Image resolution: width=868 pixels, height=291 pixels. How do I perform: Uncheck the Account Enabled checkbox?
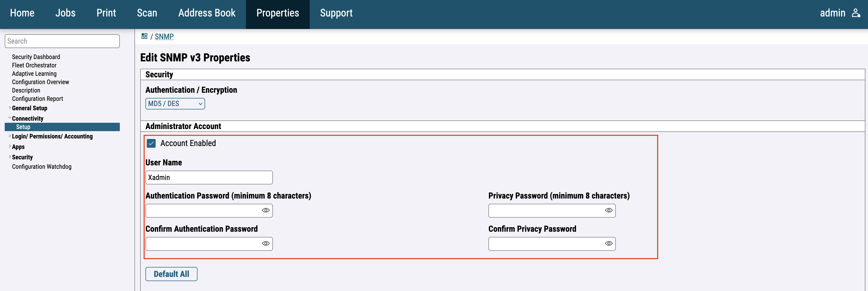(151, 143)
